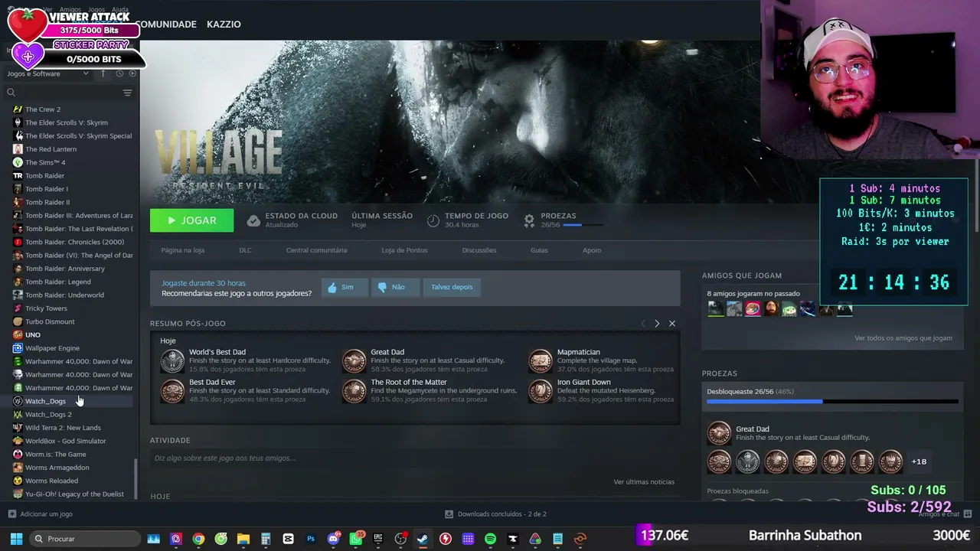Click the Talvez depois button
Image resolution: width=980 pixels, height=551 pixels.
pos(452,287)
